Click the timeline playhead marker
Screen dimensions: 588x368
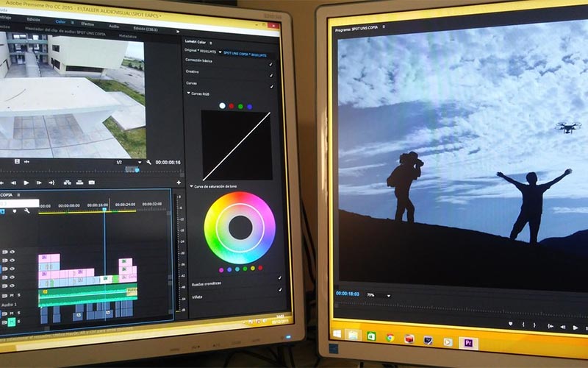point(104,209)
